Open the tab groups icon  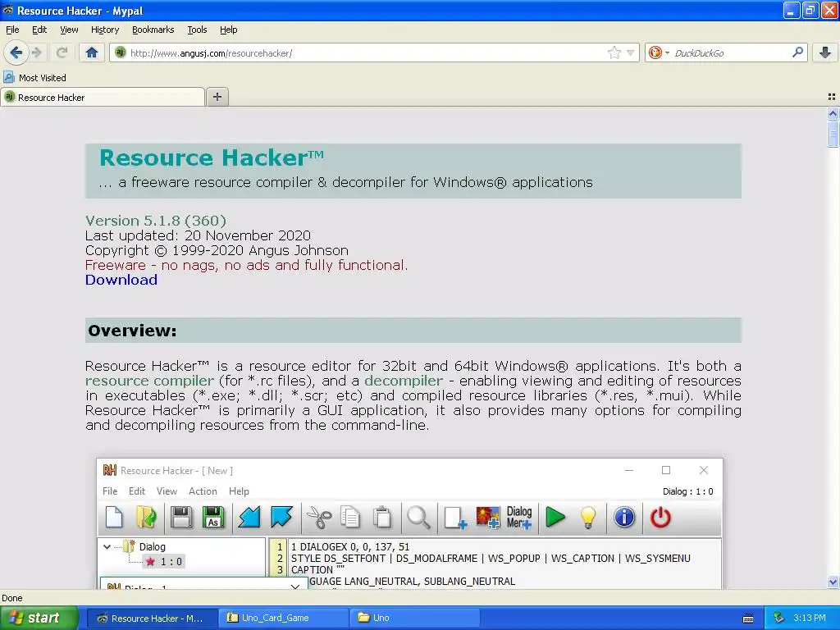(832, 97)
